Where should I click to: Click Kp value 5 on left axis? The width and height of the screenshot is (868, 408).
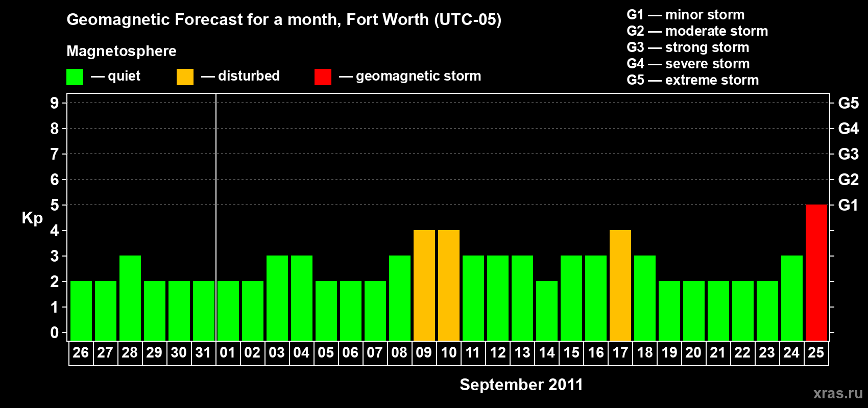point(55,205)
